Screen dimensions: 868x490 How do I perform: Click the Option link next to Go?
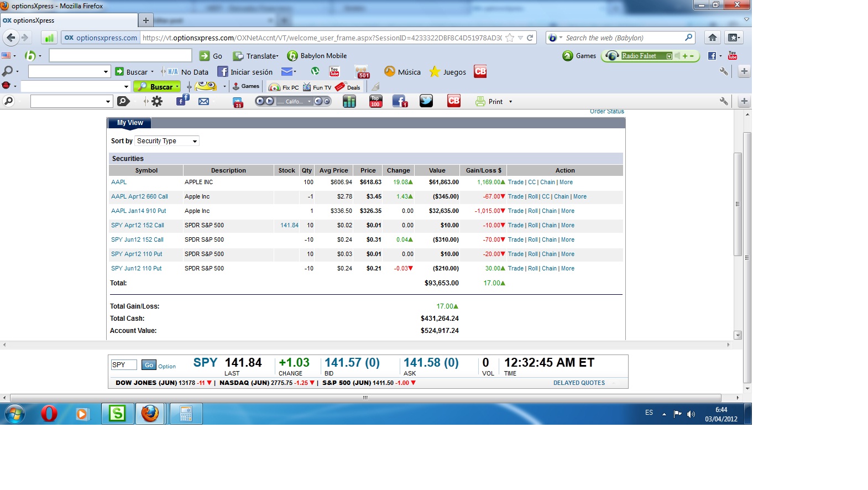[x=167, y=366]
